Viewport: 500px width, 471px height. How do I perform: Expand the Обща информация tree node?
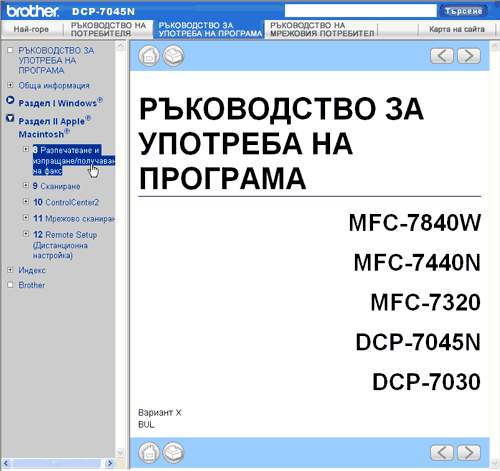pos(10,85)
